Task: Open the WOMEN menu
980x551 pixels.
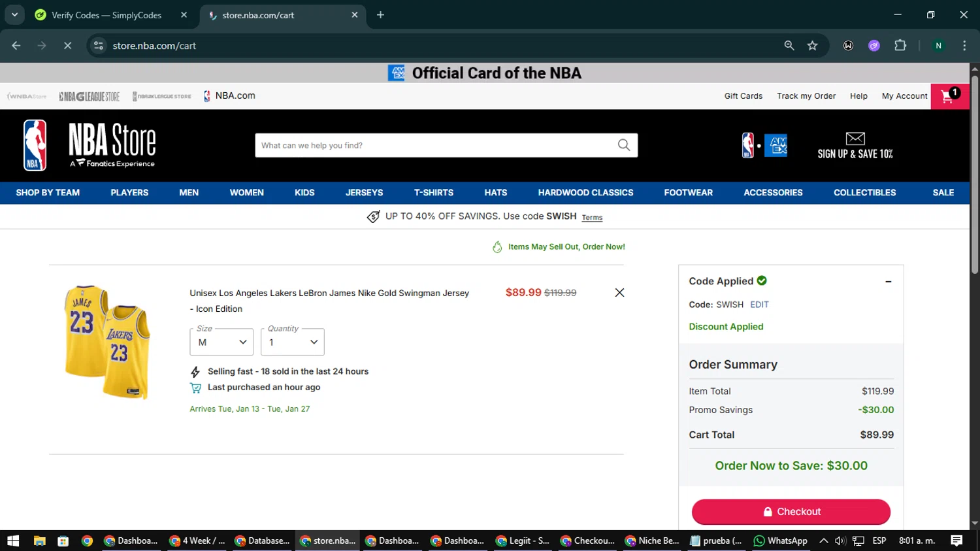Action: click(246, 193)
